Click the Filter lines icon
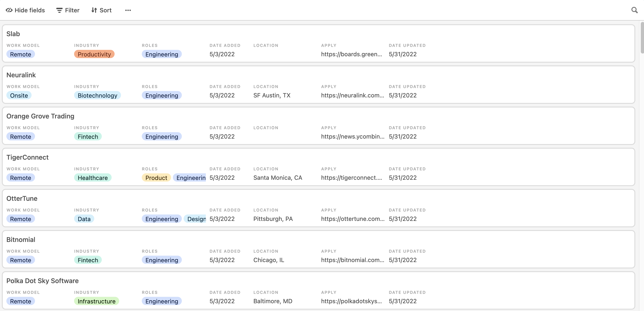The width and height of the screenshot is (644, 311). [x=59, y=10]
